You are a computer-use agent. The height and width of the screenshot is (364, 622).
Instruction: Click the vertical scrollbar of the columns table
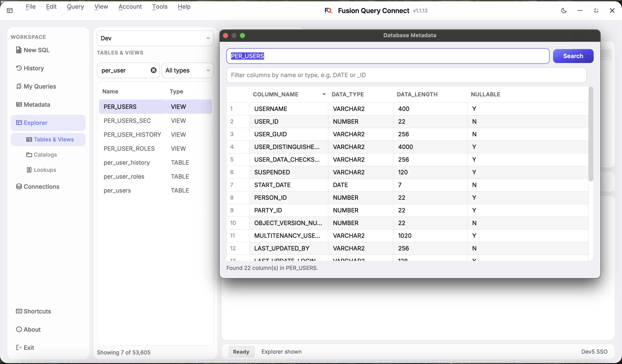click(x=591, y=134)
